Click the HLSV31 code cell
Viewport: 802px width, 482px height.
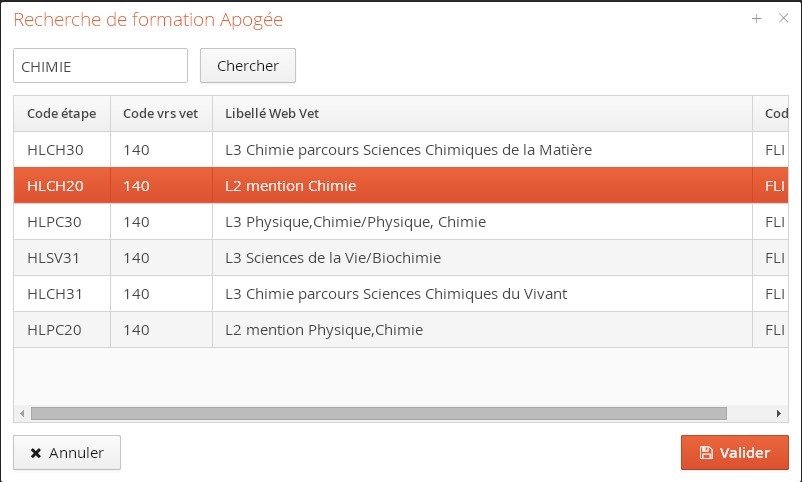54,258
